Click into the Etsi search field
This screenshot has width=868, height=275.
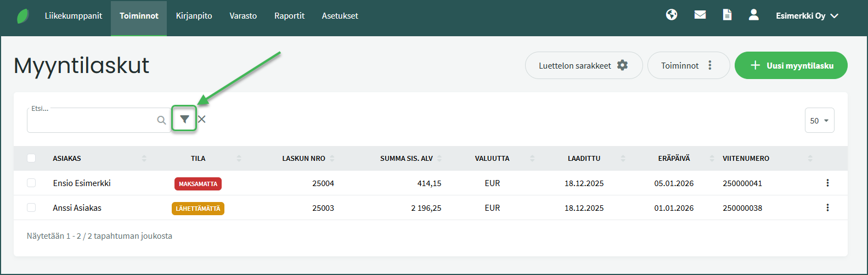[91, 121]
